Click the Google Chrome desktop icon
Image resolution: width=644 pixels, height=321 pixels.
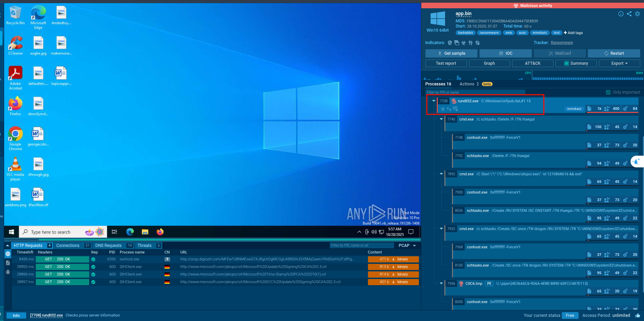click(x=15, y=139)
